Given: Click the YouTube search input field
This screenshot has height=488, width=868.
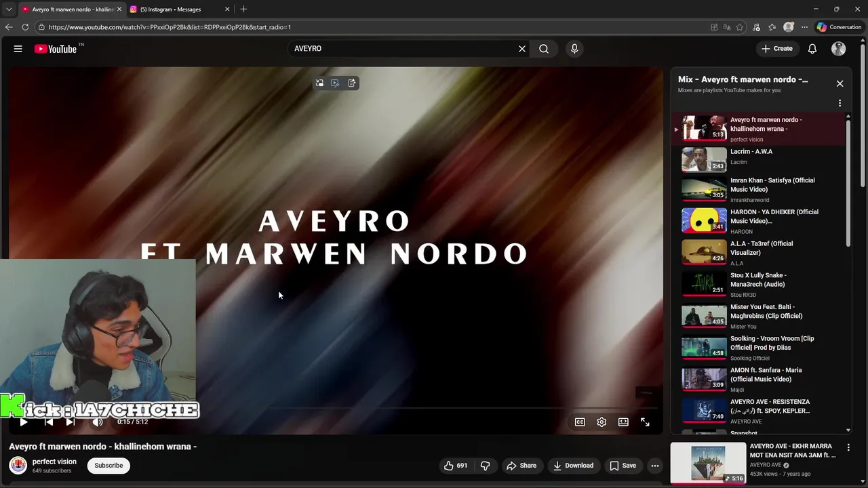Looking at the screenshot, I should tap(403, 49).
